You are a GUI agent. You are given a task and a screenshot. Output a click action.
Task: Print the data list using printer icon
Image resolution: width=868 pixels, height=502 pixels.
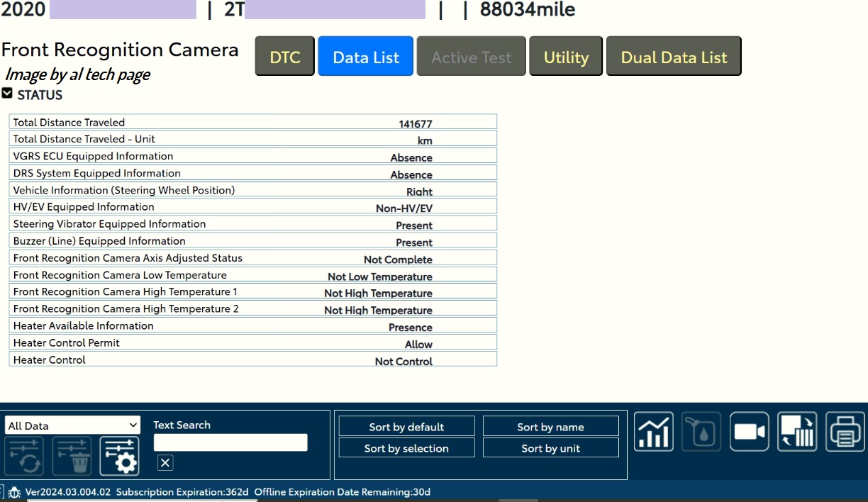[845, 432]
